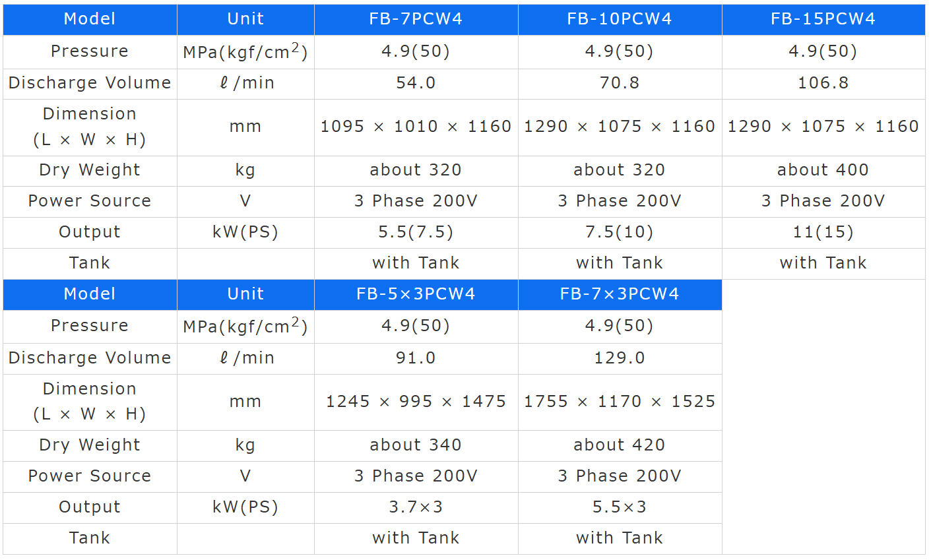
Task: Select the 3.7×3 output value
Action: 416,507
